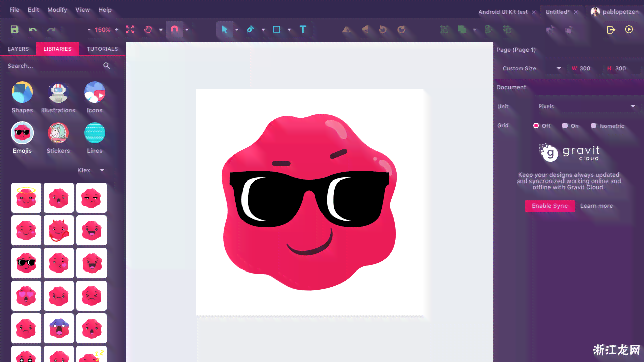Select the Text tool

pos(303,30)
